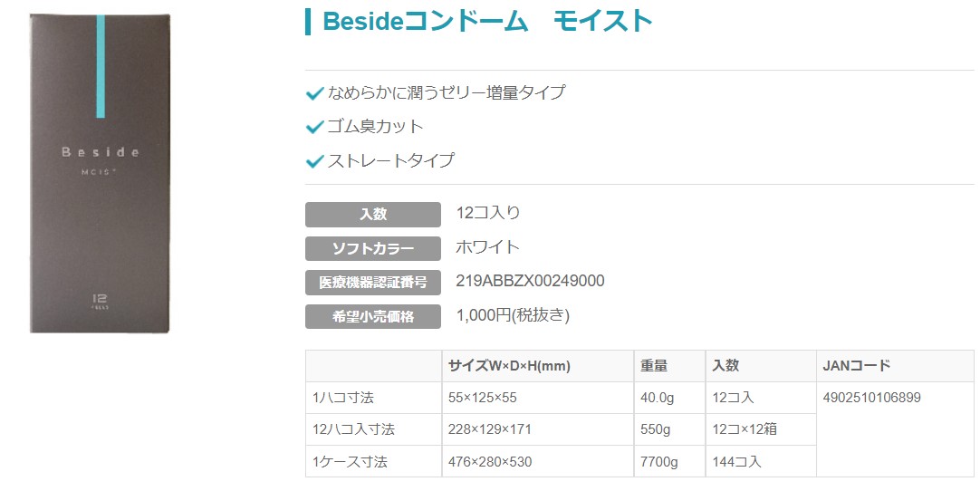The width and height of the screenshot is (980, 491).
Task: Click the 1ハコ寸法 row label
Action: point(343,398)
